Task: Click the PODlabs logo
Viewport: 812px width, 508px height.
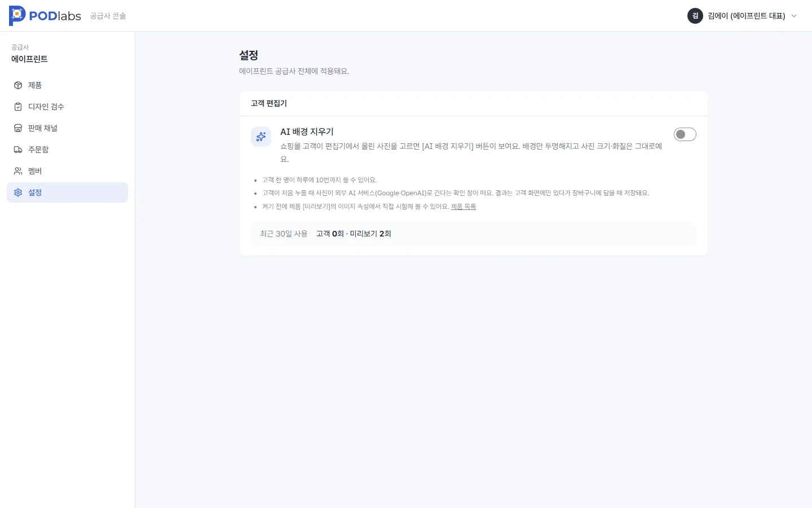Action: pyautogui.click(x=45, y=16)
